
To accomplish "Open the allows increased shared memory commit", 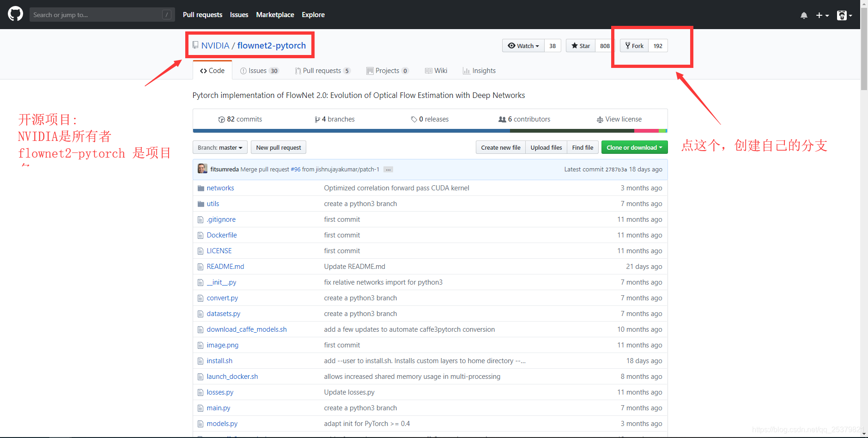I will click(x=412, y=377).
